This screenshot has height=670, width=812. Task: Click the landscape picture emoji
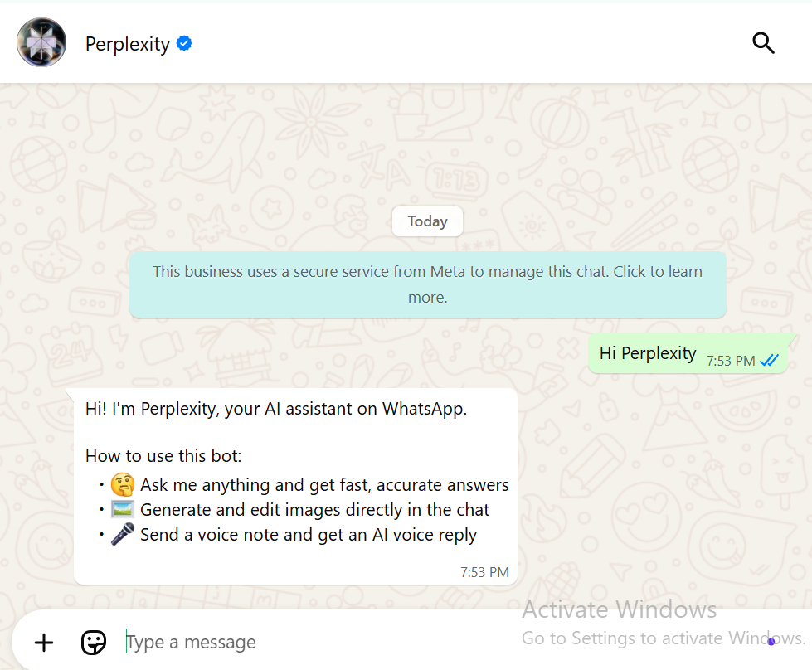pos(123,509)
